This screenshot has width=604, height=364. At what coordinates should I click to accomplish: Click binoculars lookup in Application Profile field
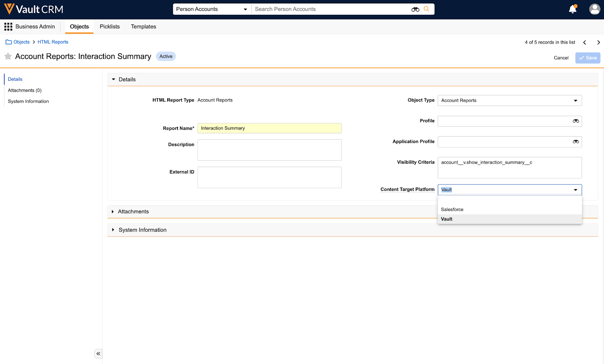576,142
